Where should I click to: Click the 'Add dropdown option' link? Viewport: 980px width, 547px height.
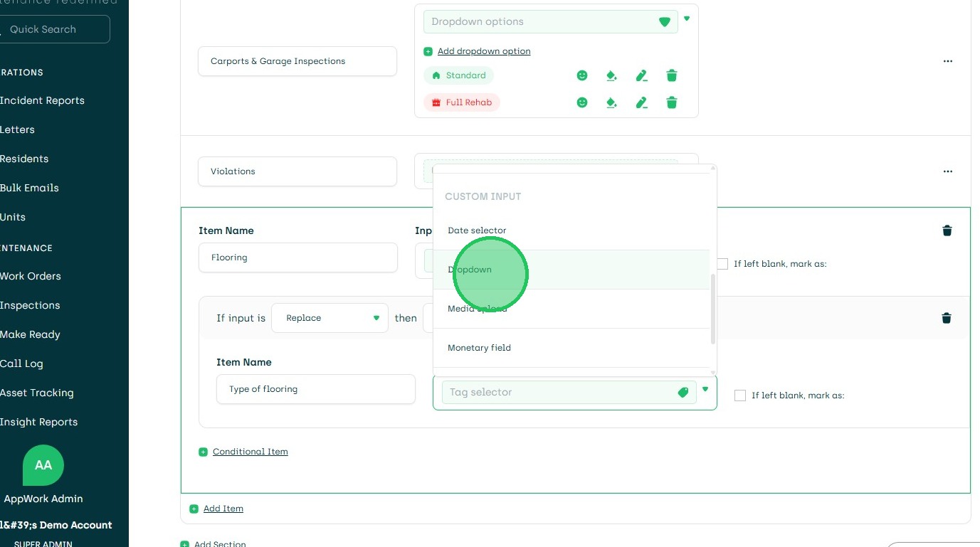pyautogui.click(x=483, y=51)
